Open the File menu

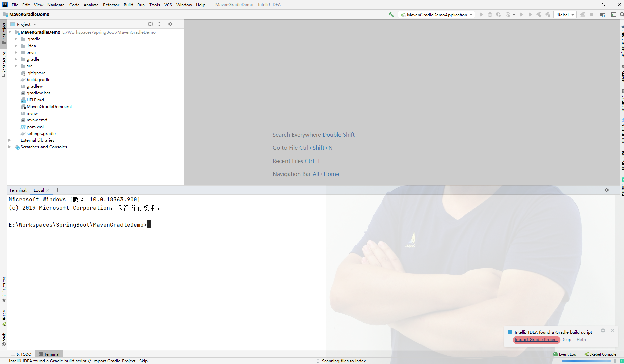click(15, 5)
